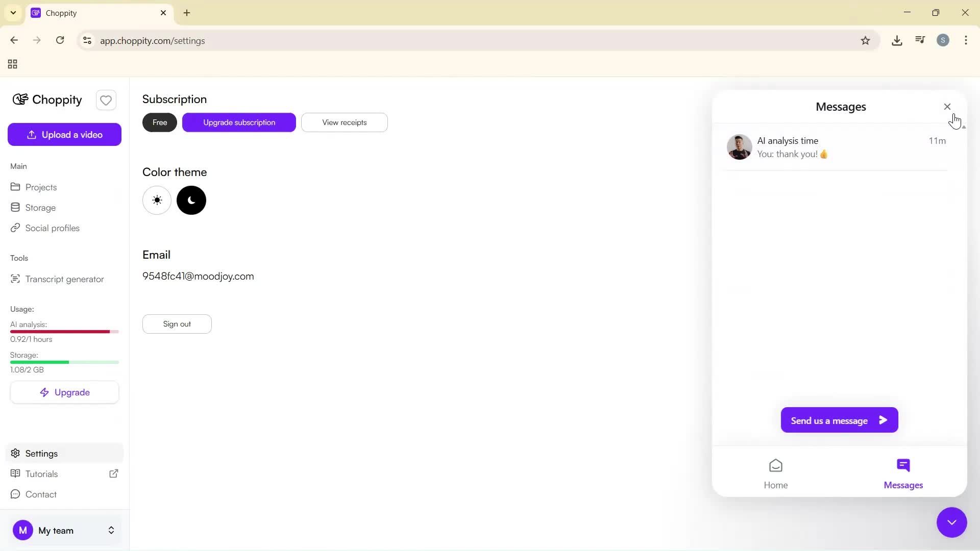Switch to the Home tab in chat
980x551 pixels.
[x=775, y=472]
